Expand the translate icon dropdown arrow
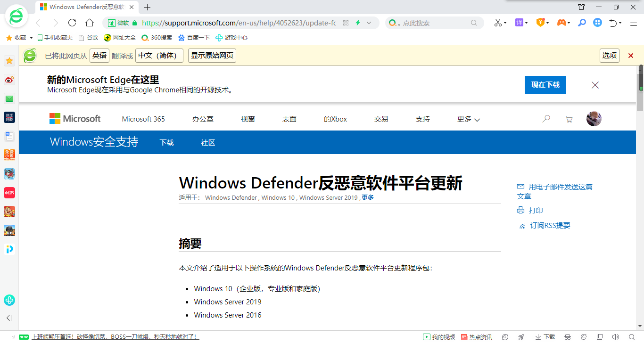Viewport: 644px width, 343px height. pos(527,23)
